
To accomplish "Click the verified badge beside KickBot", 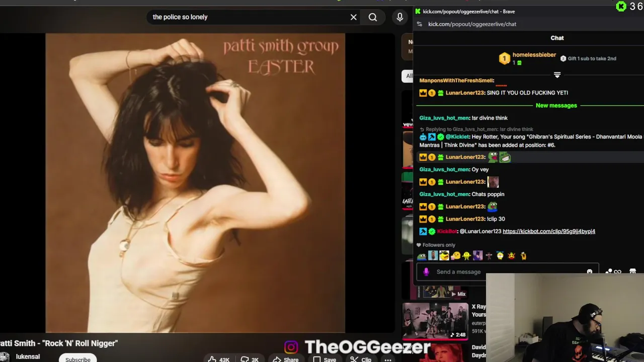I will pyautogui.click(x=432, y=231).
